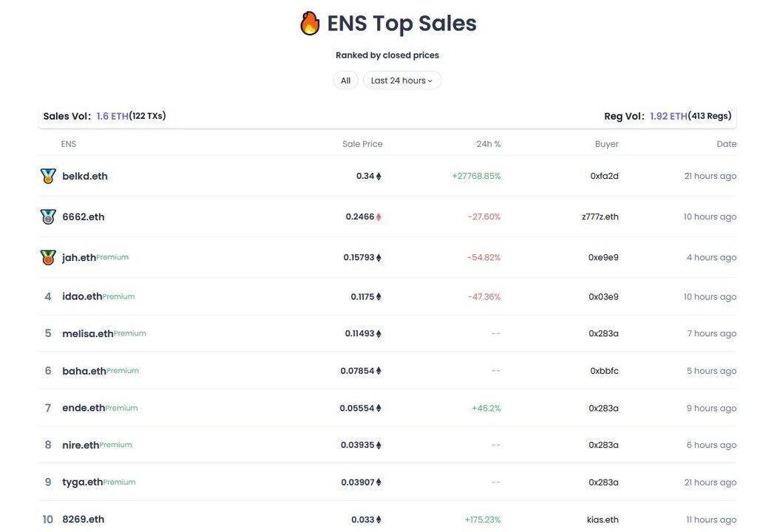
Task: Click the bronze medal icon for jah.eth
Action: [x=48, y=257]
